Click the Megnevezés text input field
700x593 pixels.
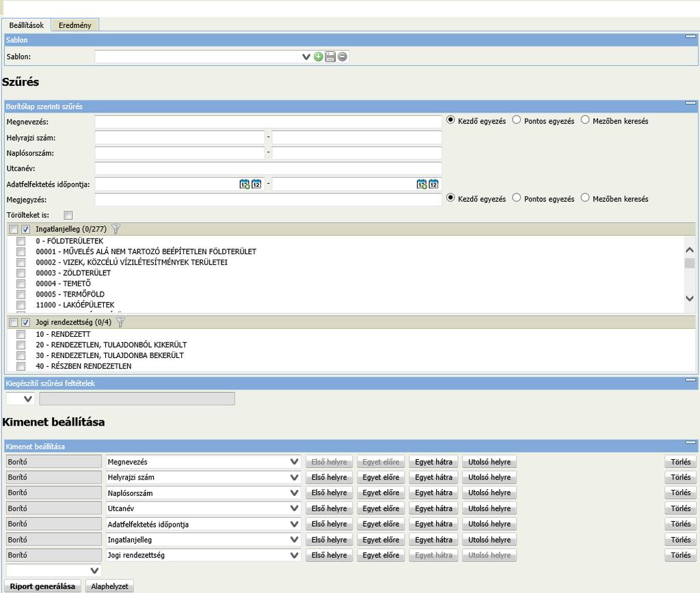[268, 122]
